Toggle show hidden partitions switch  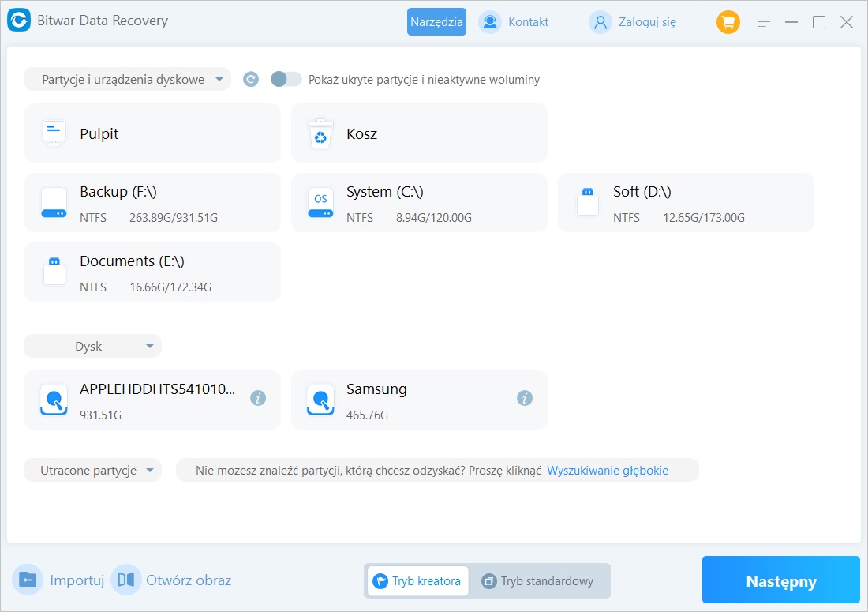(x=286, y=79)
